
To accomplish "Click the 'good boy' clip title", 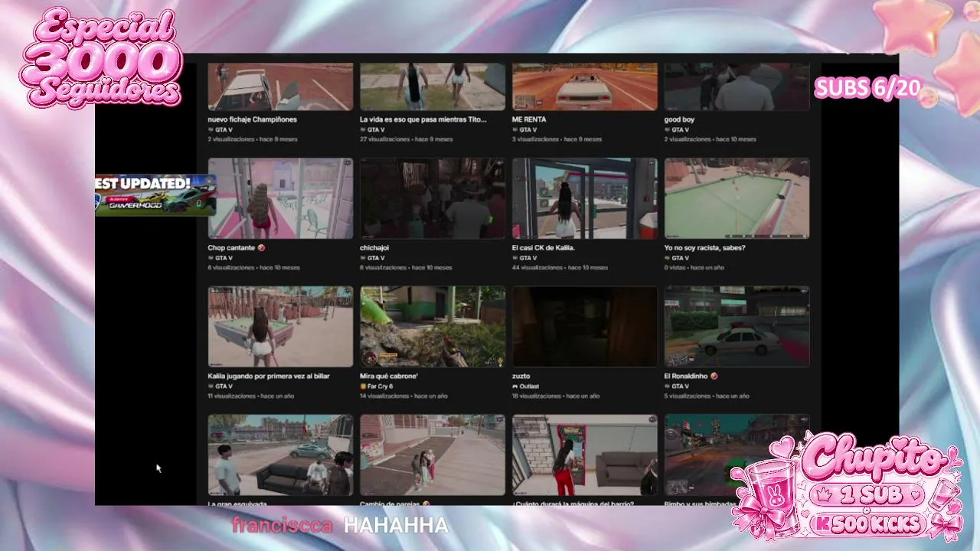I will (x=680, y=119).
